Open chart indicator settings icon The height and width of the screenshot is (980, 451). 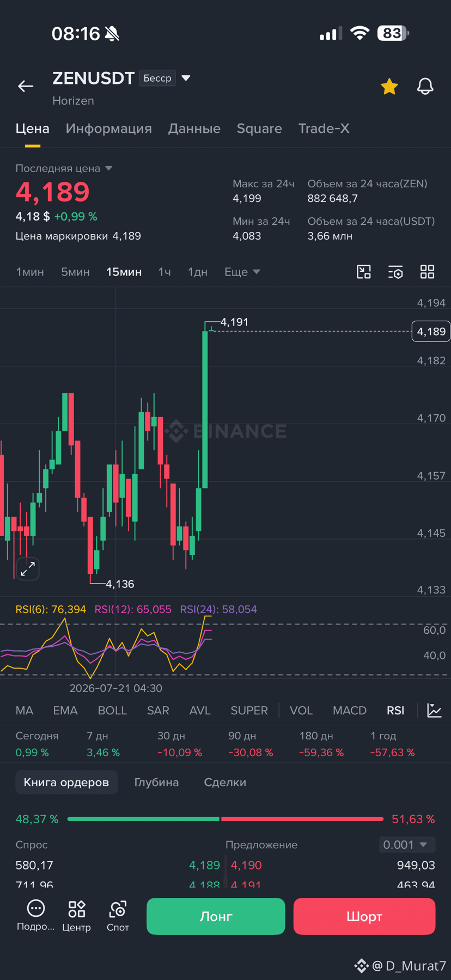point(395,272)
